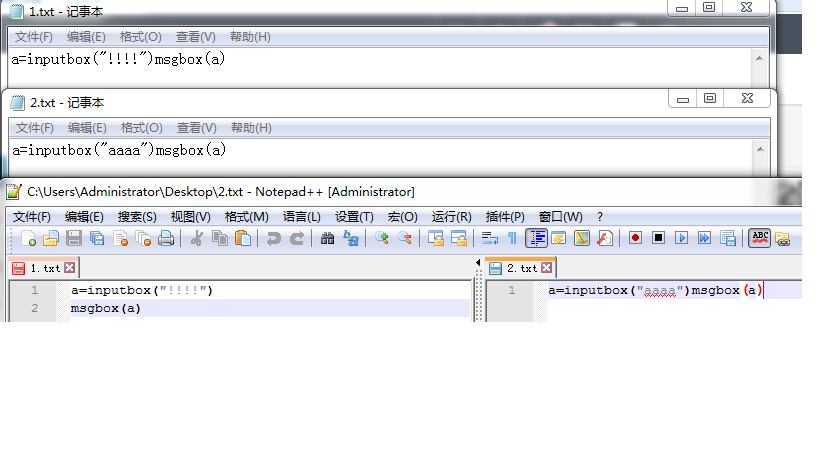Open the 视图(V) menu
This screenshot has width=819, height=460.
(191, 217)
